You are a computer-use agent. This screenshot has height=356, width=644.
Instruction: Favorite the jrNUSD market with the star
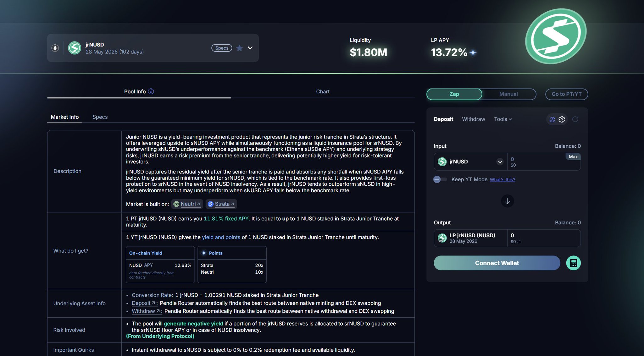[x=239, y=48]
